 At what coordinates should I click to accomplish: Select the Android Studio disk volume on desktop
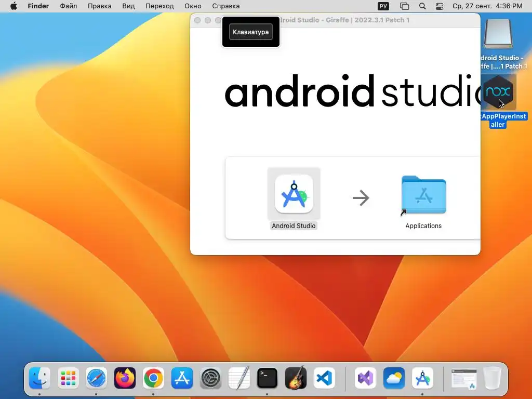pyautogui.click(x=498, y=34)
